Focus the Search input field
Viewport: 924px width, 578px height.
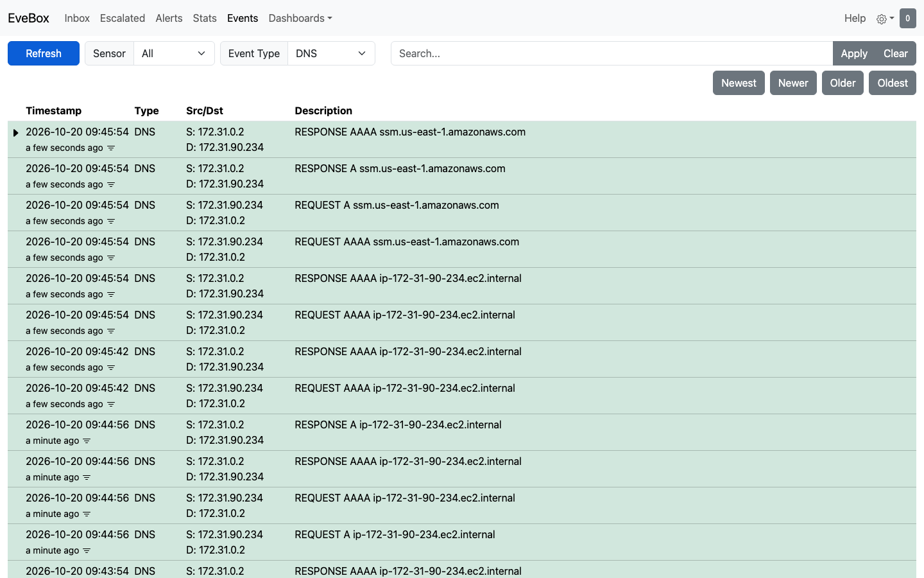point(612,53)
